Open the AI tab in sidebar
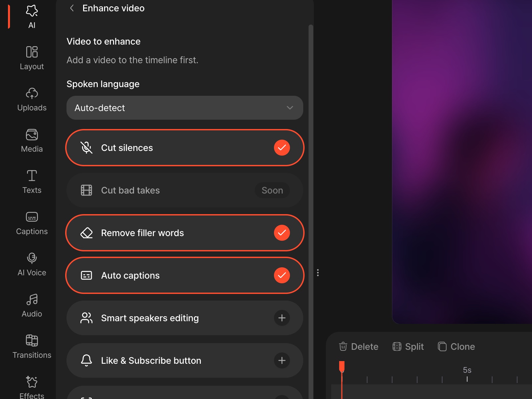The width and height of the screenshot is (532, 399). (x=32, y=17)
